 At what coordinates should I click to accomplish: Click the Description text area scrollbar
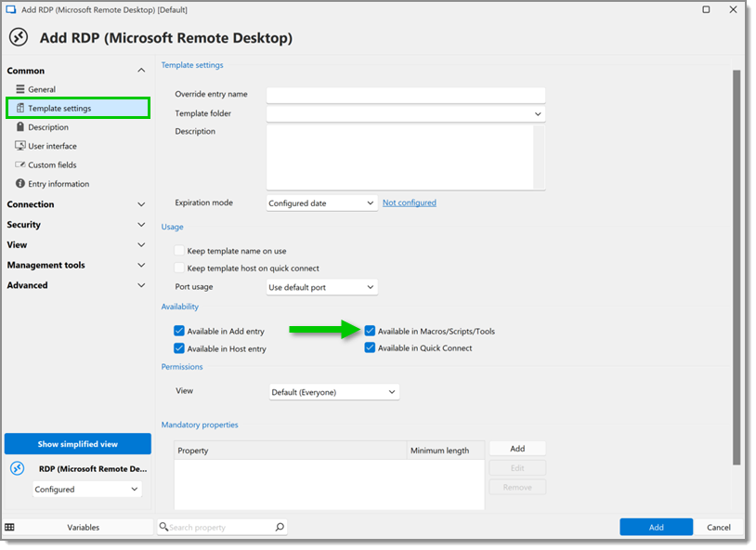(539, 157)
